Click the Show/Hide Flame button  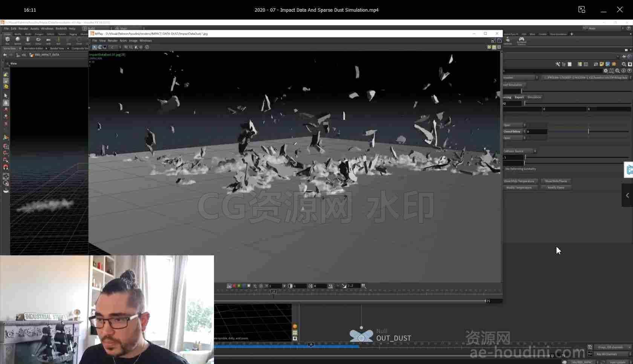click(x=556, y=181)
